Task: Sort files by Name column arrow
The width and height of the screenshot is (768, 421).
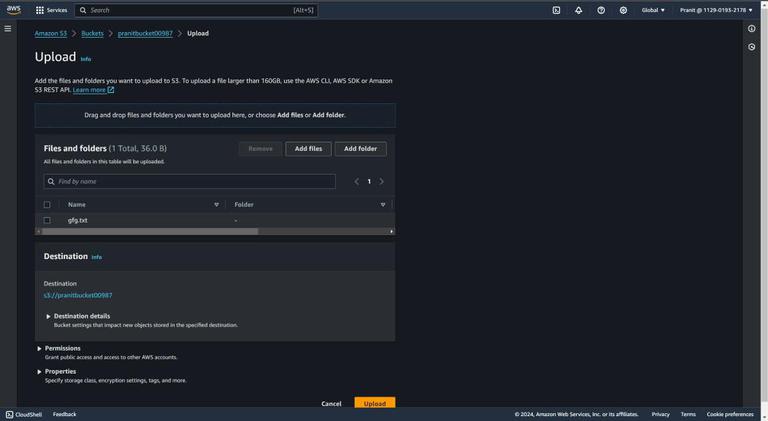Action: click(x=216, y=205)
